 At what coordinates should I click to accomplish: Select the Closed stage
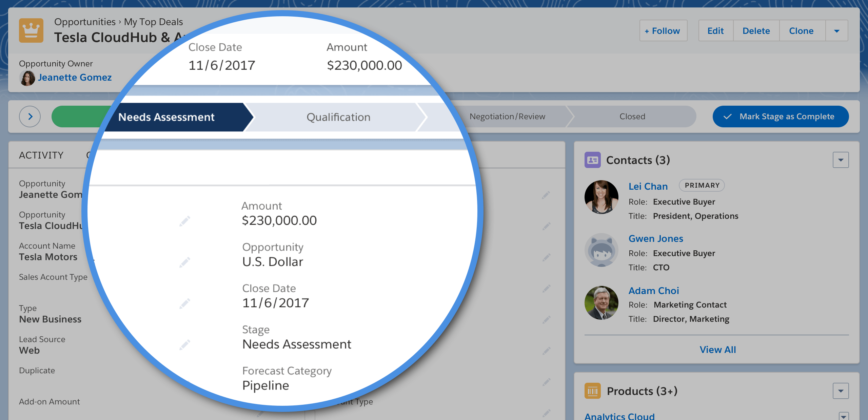point(632,117)
